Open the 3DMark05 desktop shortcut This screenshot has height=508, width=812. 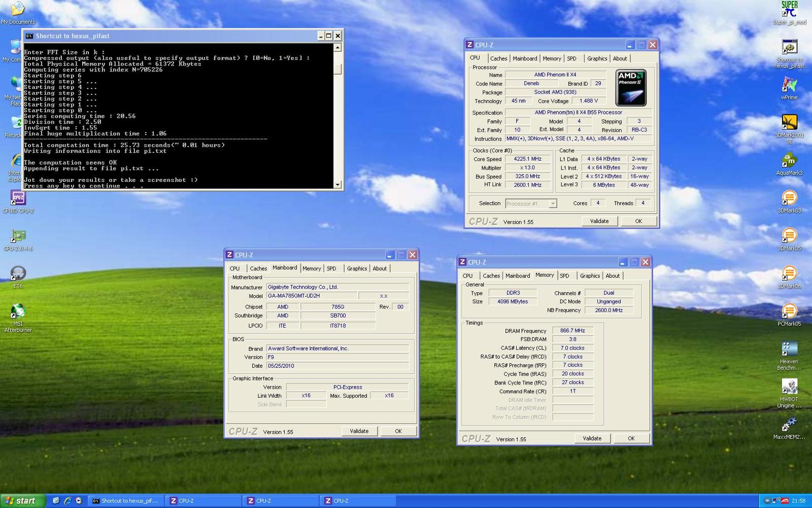[x=789, y=239]
